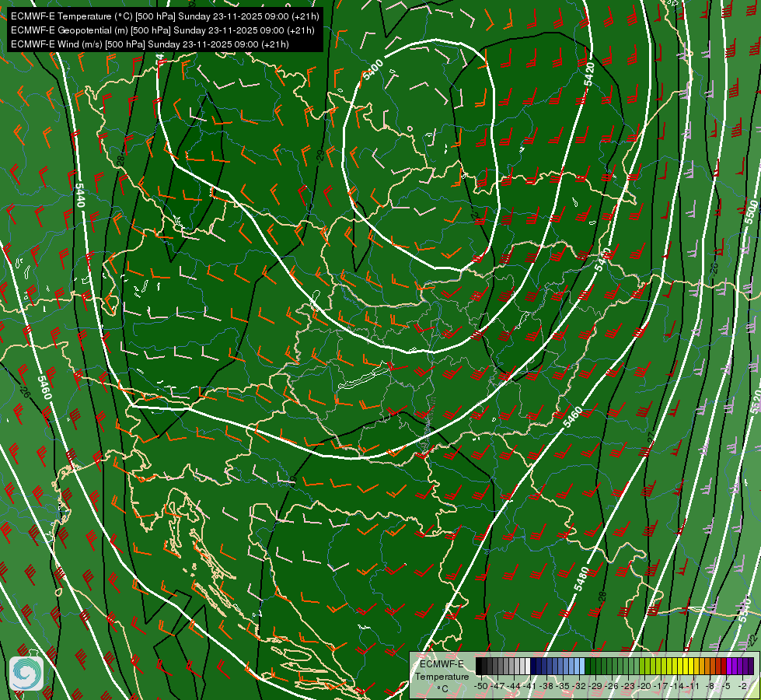Pick the bright red swatch in temperature legend

[724, 666]
